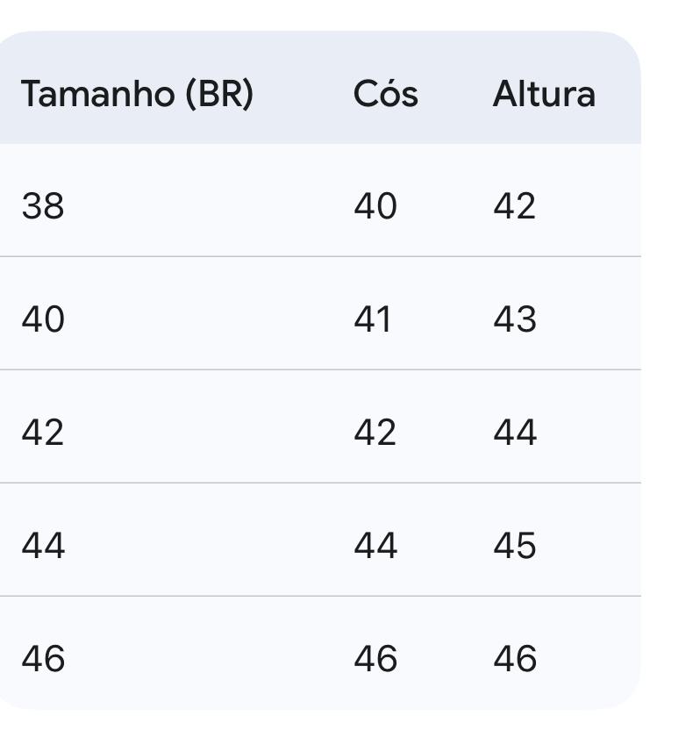Select the Altura value 43
Screen dimensions: 700x752
(x=514, y=319)
